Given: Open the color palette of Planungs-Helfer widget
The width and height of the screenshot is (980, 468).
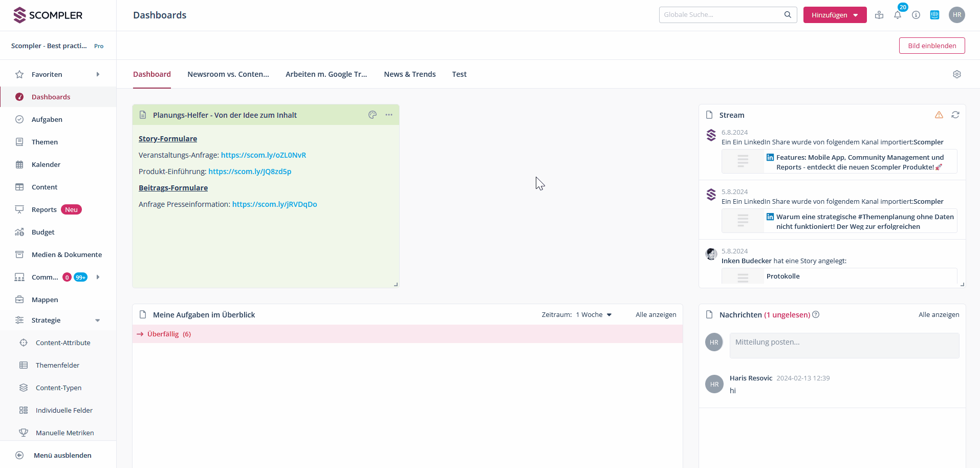Looking at the screenshot, I should point(373,115).
